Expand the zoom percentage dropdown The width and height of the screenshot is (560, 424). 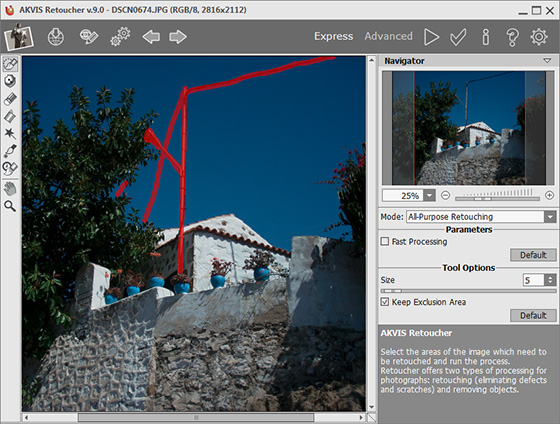pos(429,195)
